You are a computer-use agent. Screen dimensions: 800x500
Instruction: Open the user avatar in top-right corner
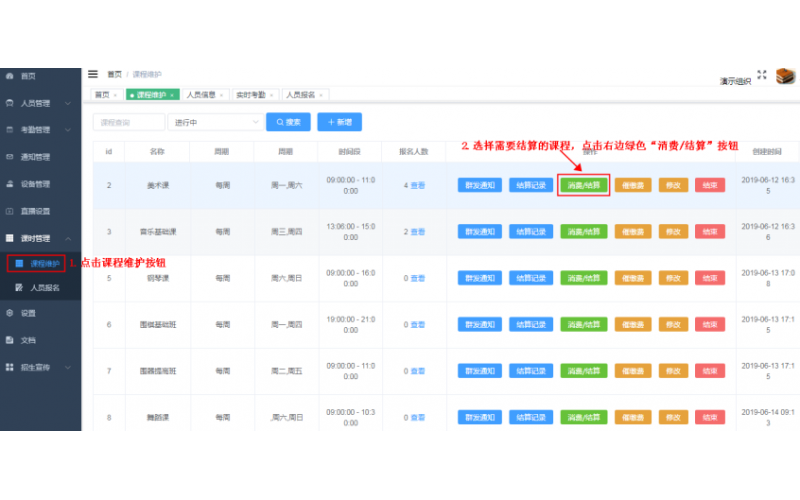785,77
